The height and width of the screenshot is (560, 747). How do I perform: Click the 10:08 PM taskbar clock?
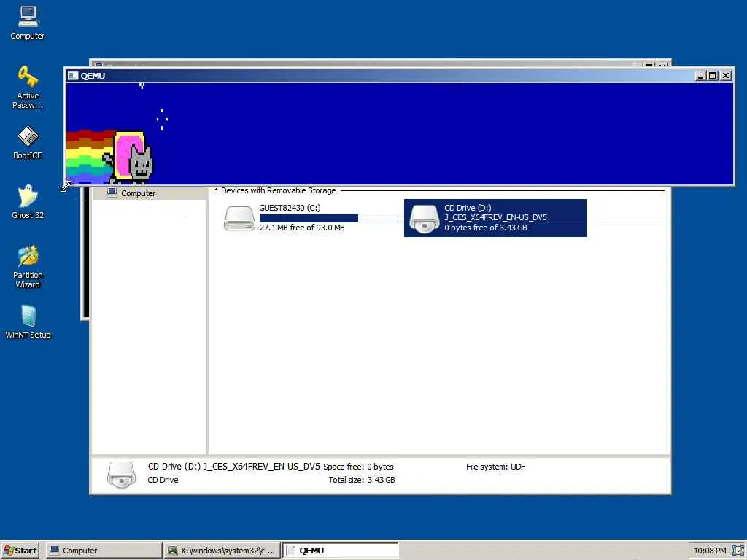click(710, 551)
